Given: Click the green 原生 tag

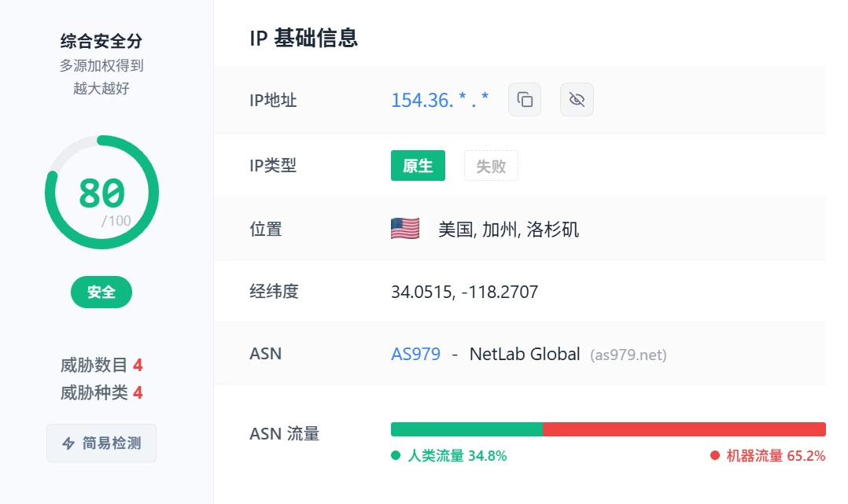Looking at the screenshot, I should (x=418, y=165).
